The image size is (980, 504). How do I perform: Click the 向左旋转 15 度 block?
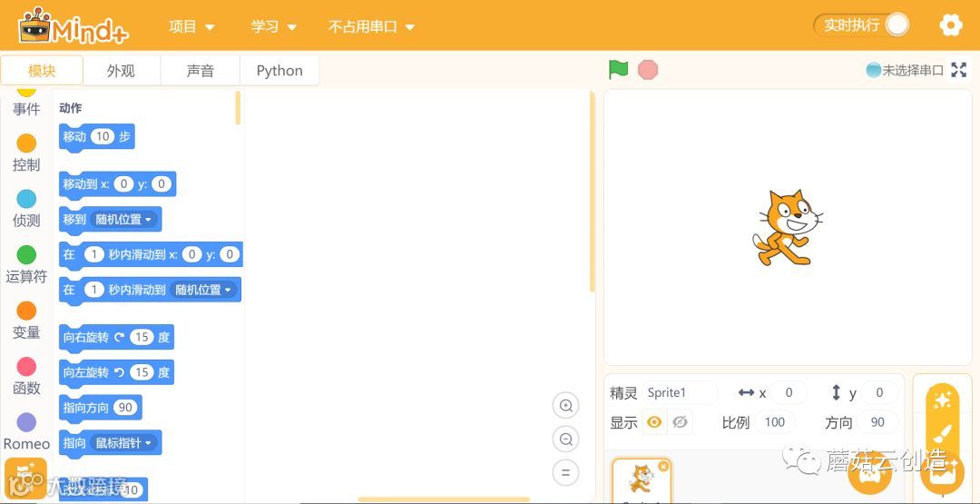click(x=116, y=372)
